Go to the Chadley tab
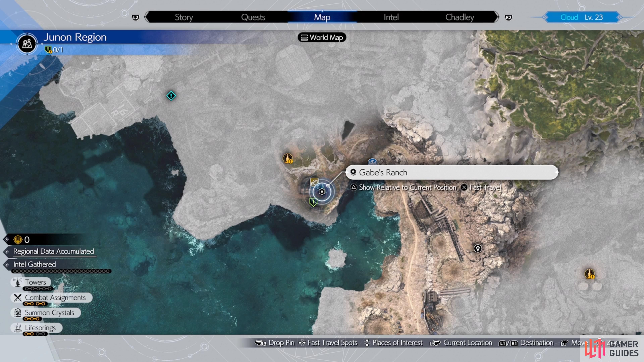The height and width of the screenshot is (362, 644). coord(460,17)
